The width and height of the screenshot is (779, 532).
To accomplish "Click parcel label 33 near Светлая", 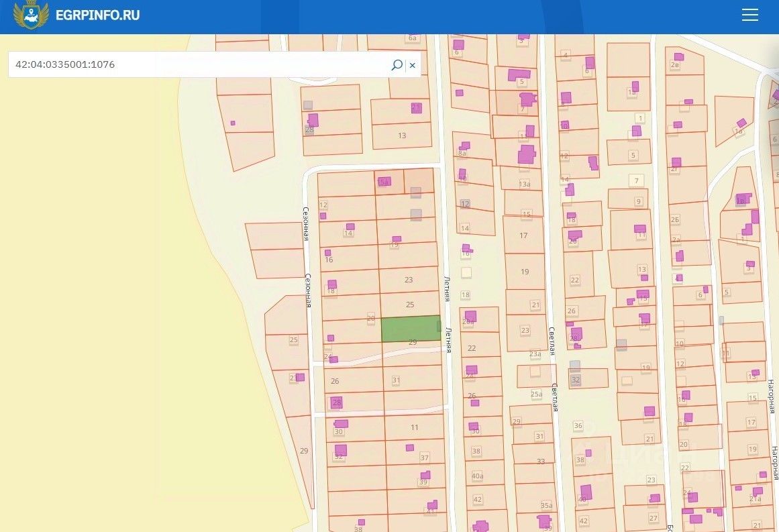I will (541, 461).
